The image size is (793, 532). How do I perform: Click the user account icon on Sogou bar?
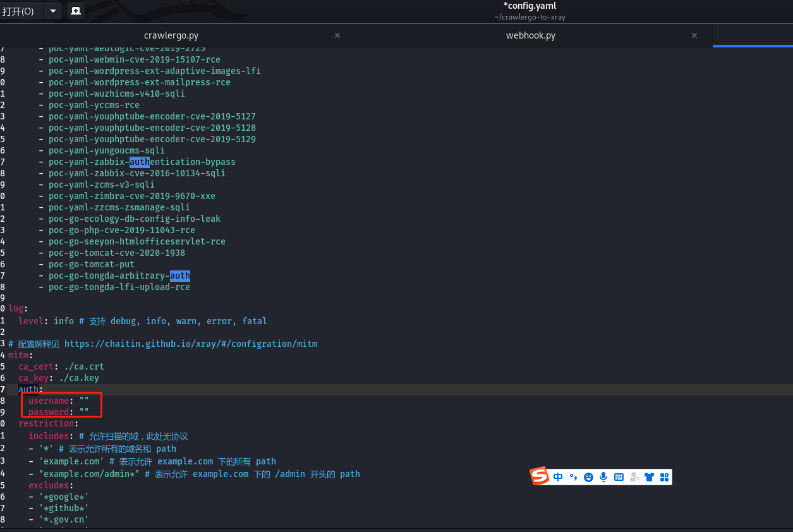pos(634,477)
